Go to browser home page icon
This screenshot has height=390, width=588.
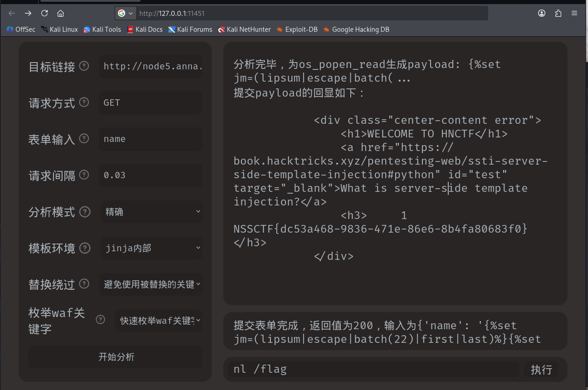click(x=60, y=13)
